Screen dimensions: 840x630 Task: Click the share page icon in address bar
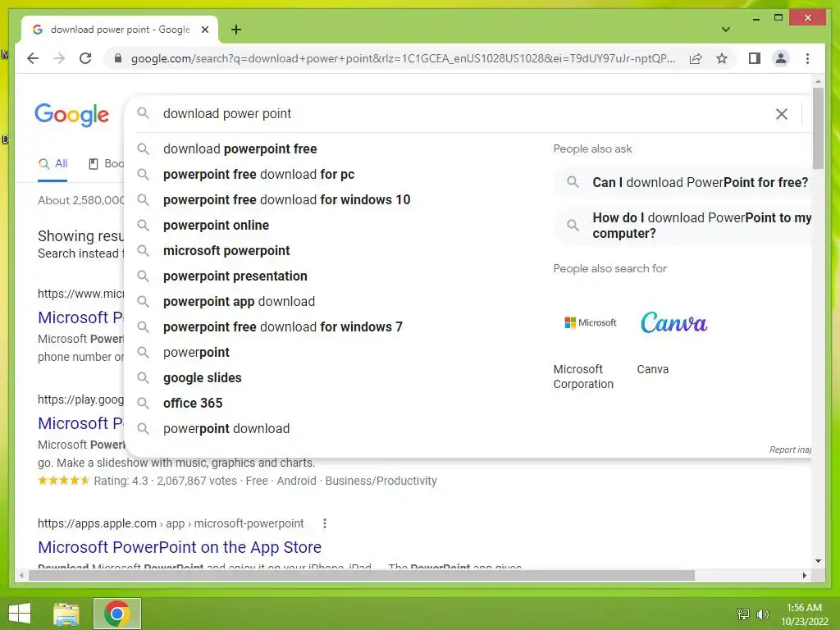click(x=696, y=58)
